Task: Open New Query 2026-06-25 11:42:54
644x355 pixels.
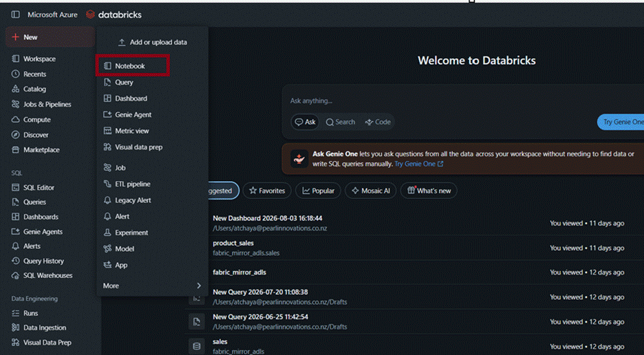Action: coord(260,316)
